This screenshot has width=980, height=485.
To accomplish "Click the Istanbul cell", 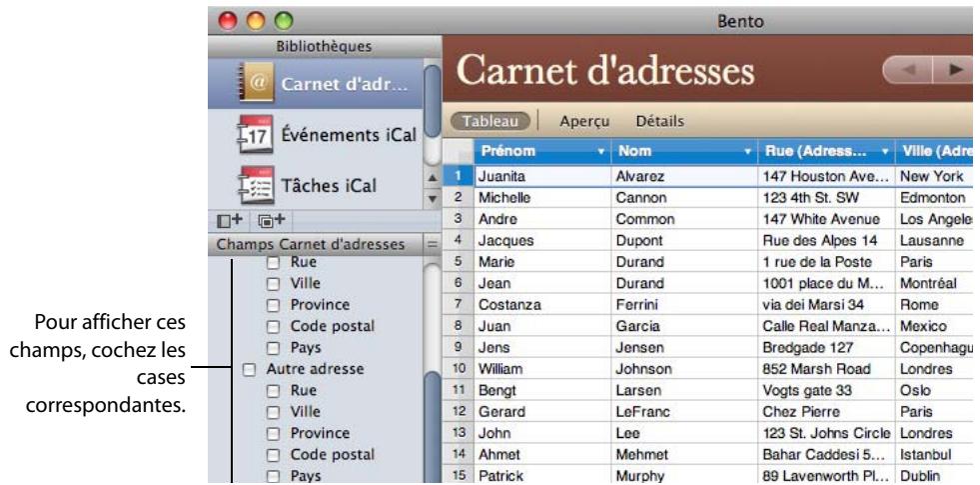I will [x=934, y=454].
